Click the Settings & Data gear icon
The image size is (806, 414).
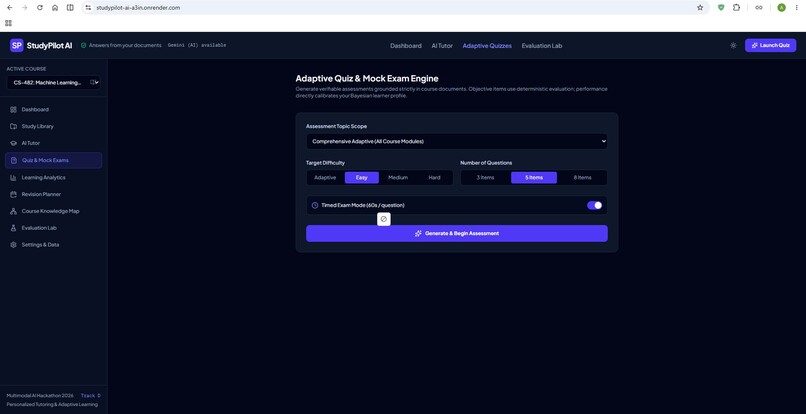[13, 245]
